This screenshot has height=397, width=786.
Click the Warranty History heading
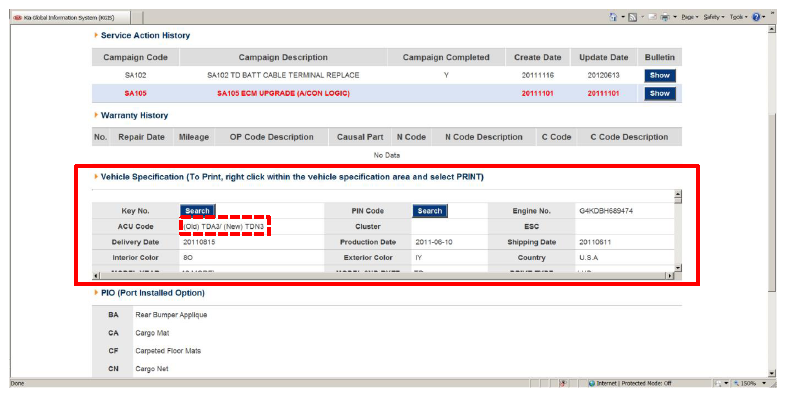[134, 115]
